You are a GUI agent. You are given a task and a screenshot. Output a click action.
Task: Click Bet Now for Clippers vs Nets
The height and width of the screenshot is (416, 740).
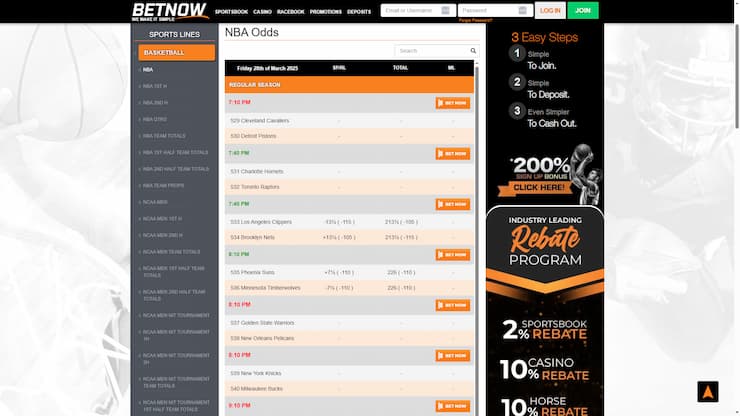(x=453, y=204)
